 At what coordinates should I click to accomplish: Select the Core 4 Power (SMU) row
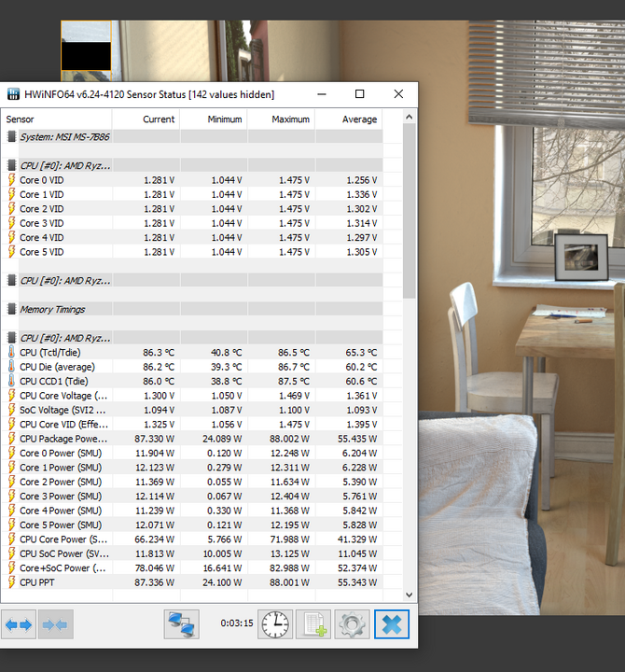click(192, 511)
